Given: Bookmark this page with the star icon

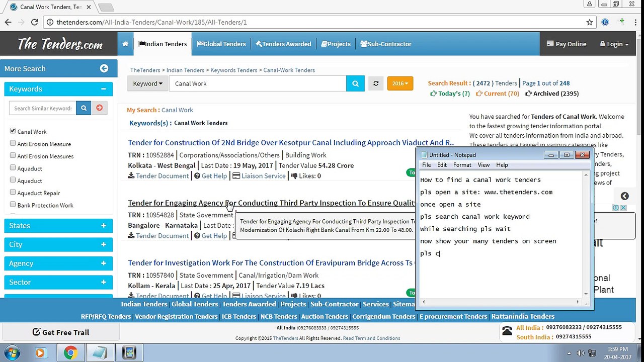Looking at the screenshot, I should [x=590, y=22].
